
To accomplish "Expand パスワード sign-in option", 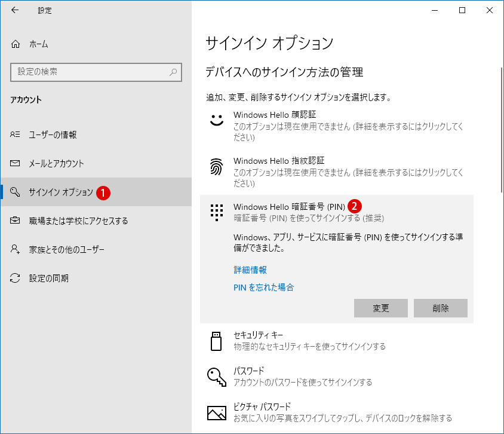I will 337,377.
